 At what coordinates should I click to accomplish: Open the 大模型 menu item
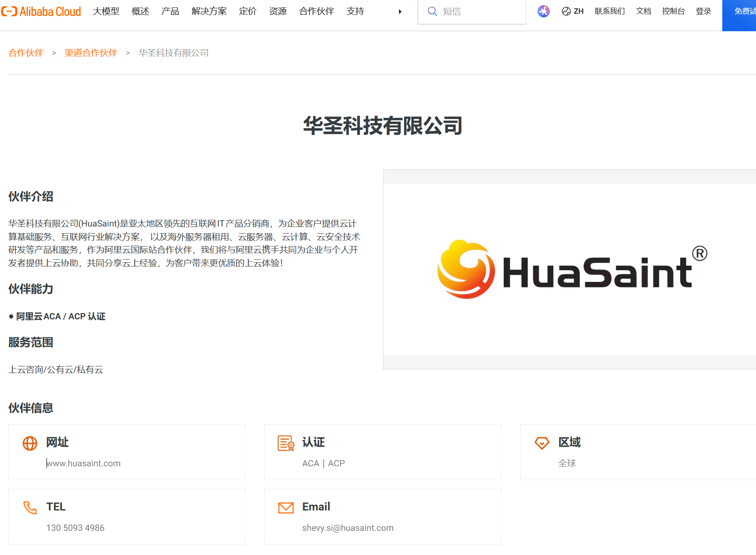[x=106, y=11]
